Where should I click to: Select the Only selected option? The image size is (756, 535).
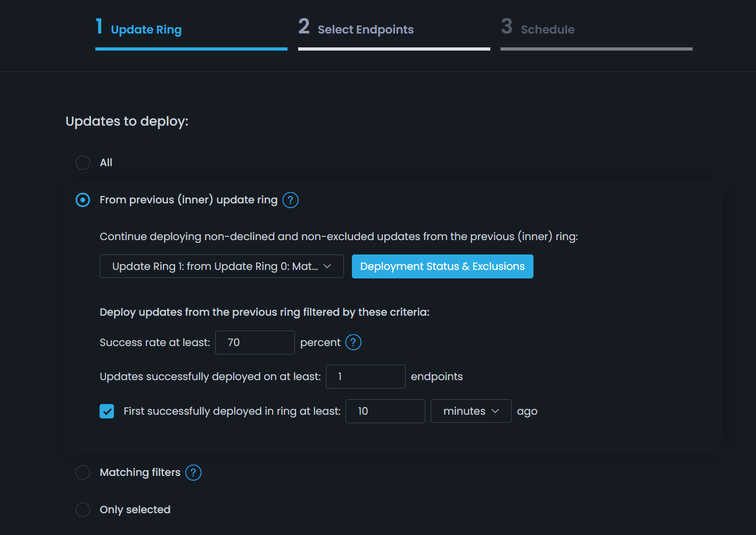coord(83,509)
